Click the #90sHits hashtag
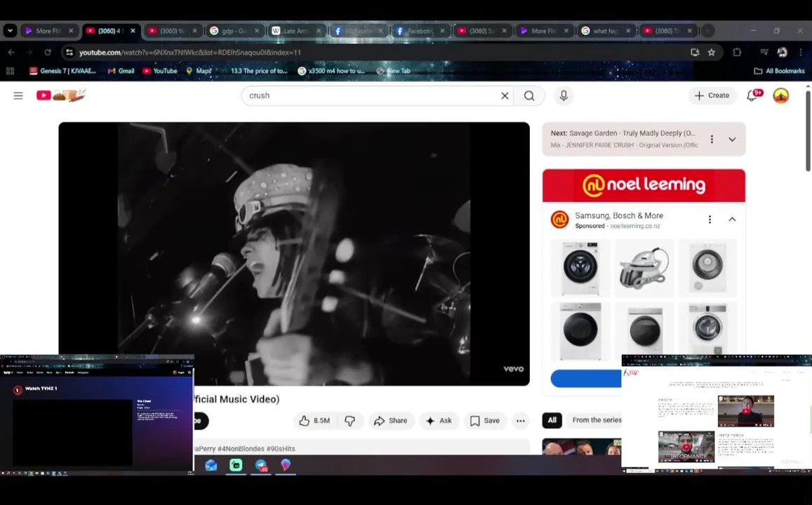This screenshot has width=812, height=505. [281, 449]
